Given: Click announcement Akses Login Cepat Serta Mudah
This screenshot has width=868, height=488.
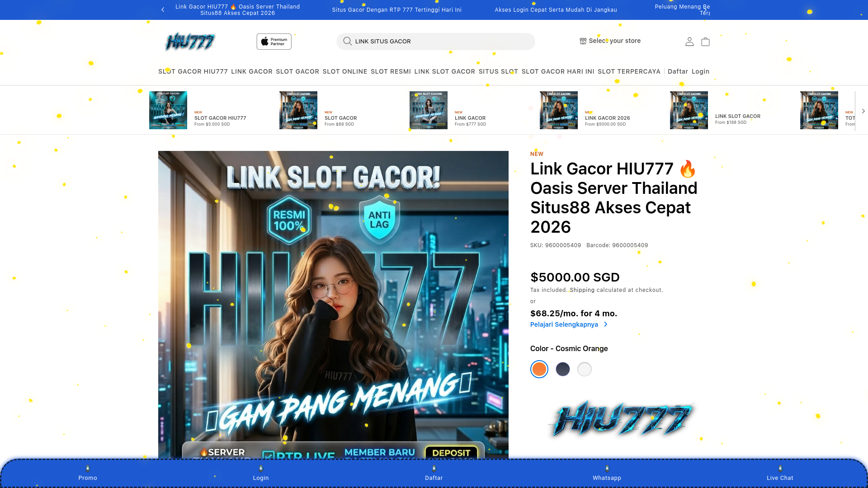Looking at the screenshot, I should pyautogui.click(x=556, y=10).
